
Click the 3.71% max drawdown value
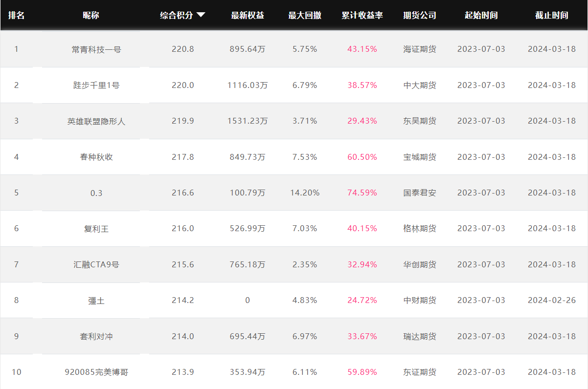[x=305, y=121]
